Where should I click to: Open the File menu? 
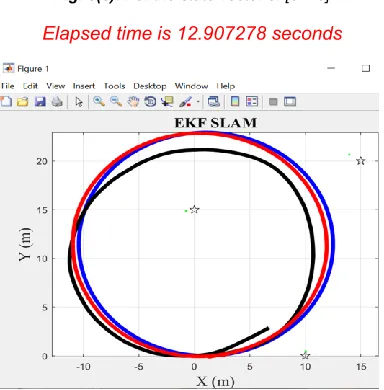pos(7,86)
